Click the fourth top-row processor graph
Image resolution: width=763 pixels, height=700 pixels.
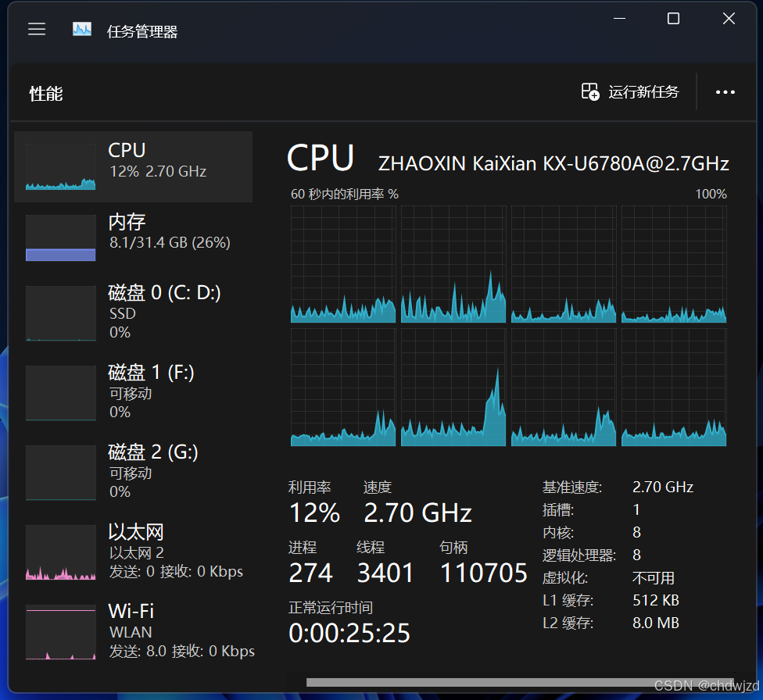[674, 264]
